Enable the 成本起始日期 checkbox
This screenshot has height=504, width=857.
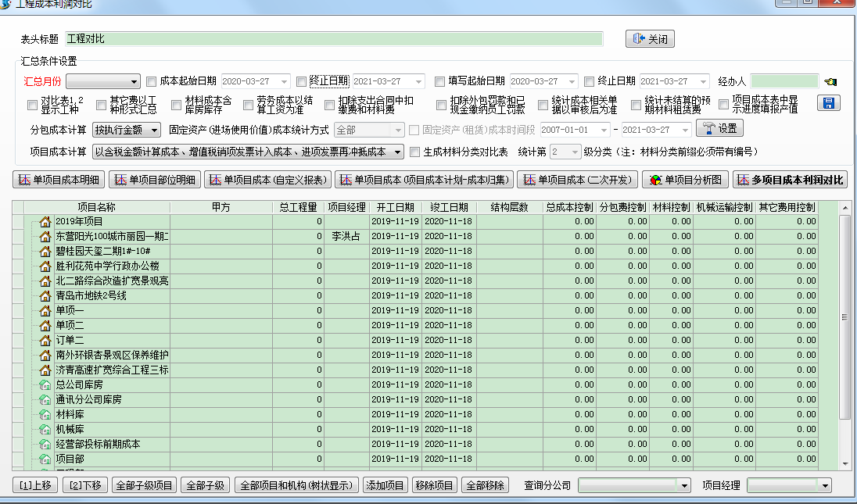click(x=152, y=81)
